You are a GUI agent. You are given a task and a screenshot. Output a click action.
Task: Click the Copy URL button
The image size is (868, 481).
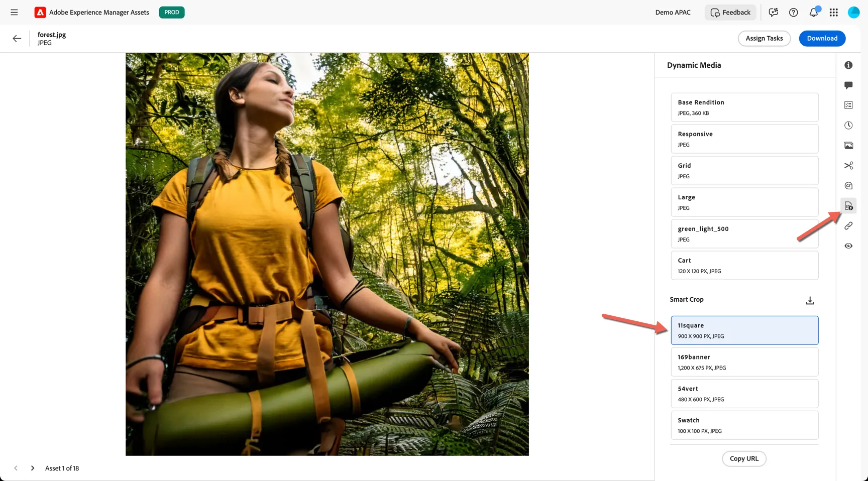(744, 459)
